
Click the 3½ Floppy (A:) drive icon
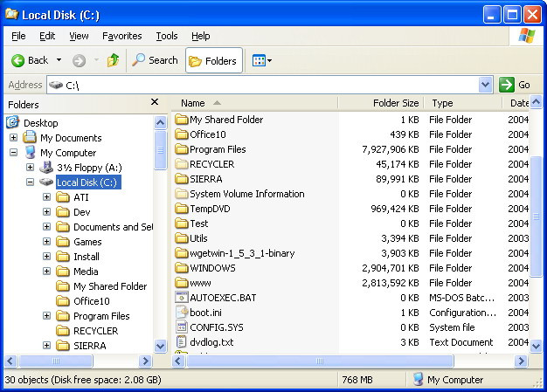pyautogui.click(x=46, y=168)
